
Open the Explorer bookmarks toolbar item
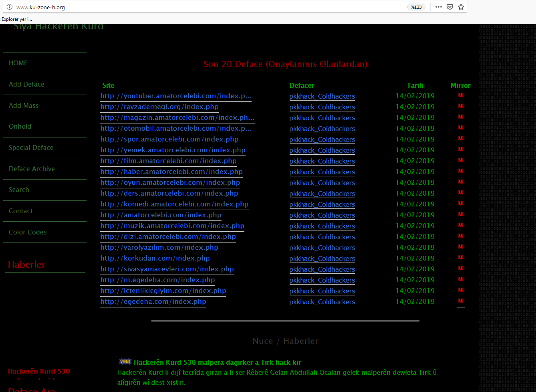point(16,19)
